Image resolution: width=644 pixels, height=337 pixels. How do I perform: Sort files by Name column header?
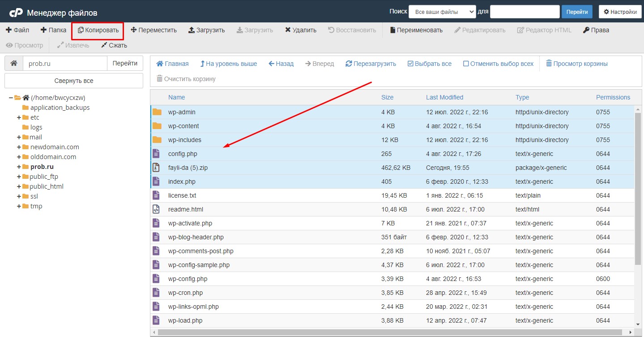[176, 97]
